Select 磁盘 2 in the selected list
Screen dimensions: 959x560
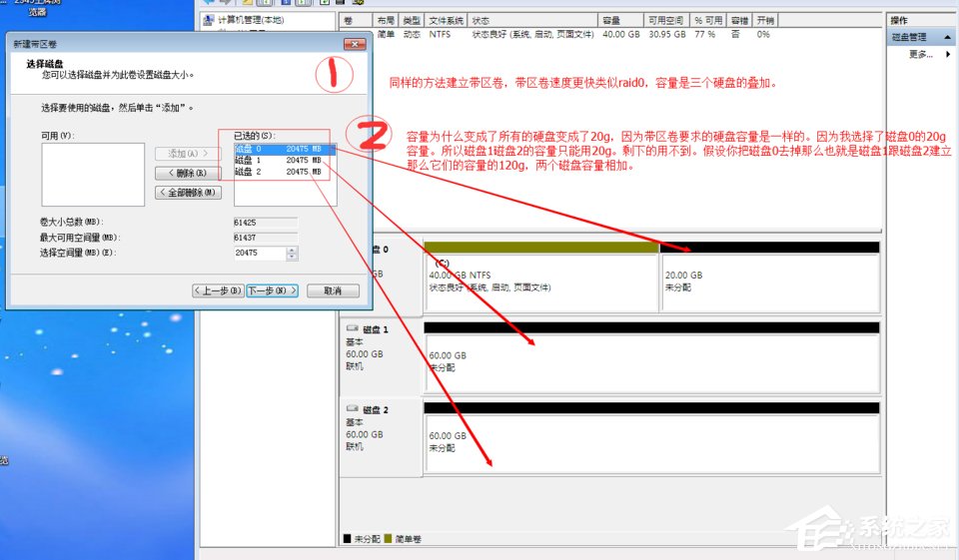coord(285,172)
